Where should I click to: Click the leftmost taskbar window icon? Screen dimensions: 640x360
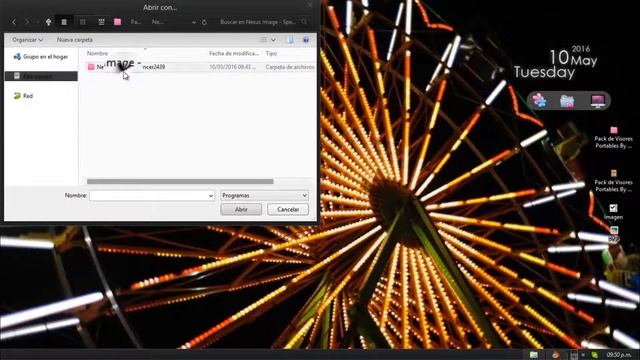(x=533, y=355)
